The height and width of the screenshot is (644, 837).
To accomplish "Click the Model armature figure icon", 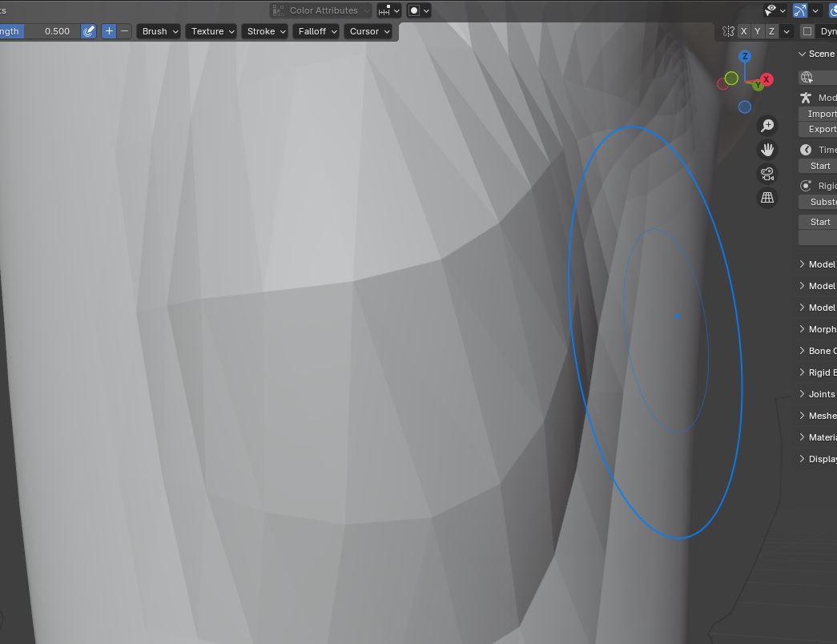I will coord(806,98).
